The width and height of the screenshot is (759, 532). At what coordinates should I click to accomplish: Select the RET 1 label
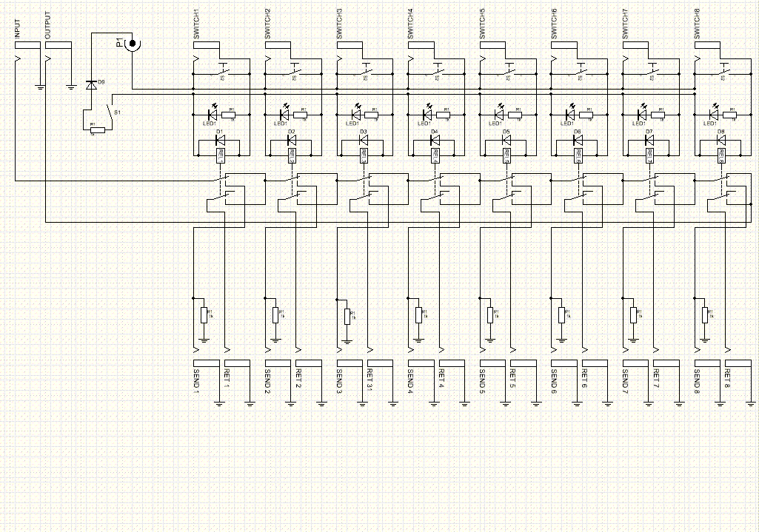226,379
